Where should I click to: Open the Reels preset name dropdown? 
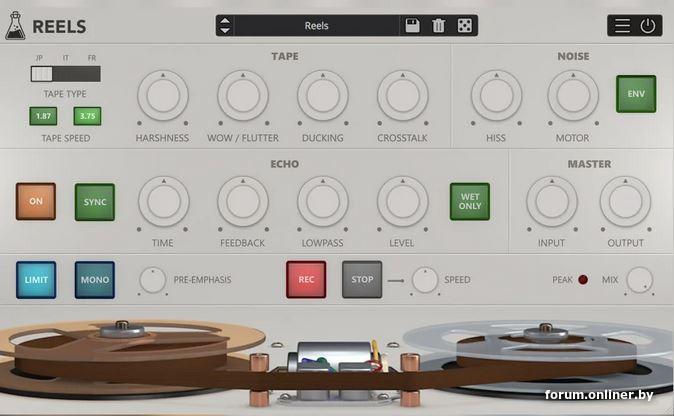pos(316,26)
